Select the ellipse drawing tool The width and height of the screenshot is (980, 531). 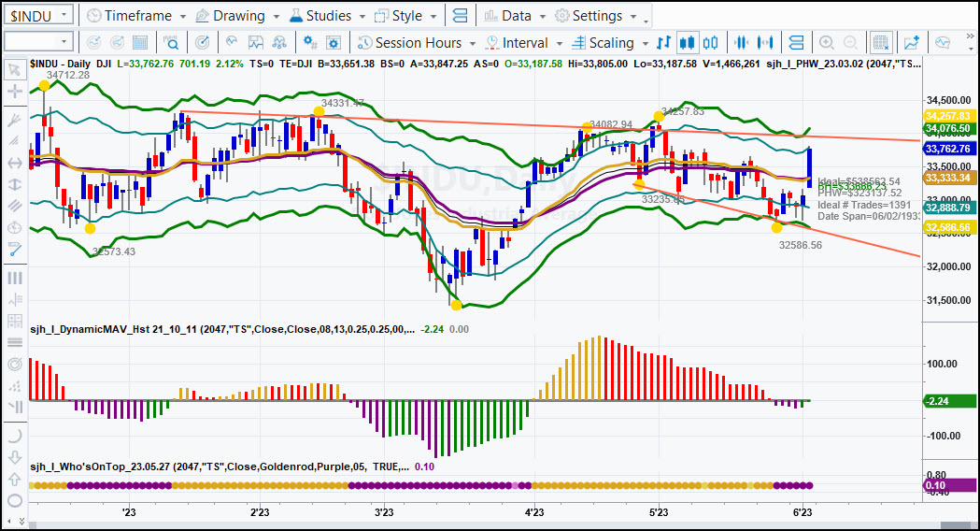tap(15, 500)
